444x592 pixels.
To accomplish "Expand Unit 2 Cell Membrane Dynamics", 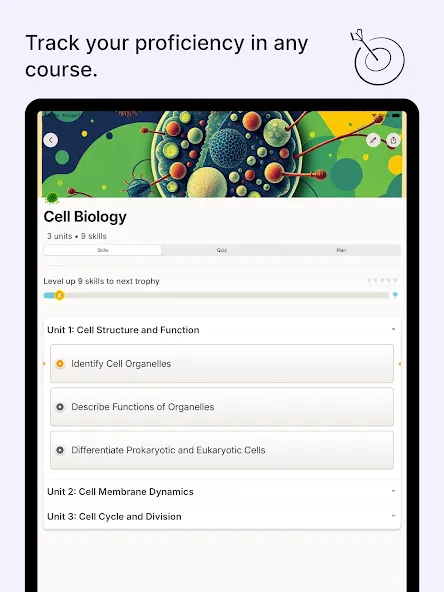I will 222,492.
